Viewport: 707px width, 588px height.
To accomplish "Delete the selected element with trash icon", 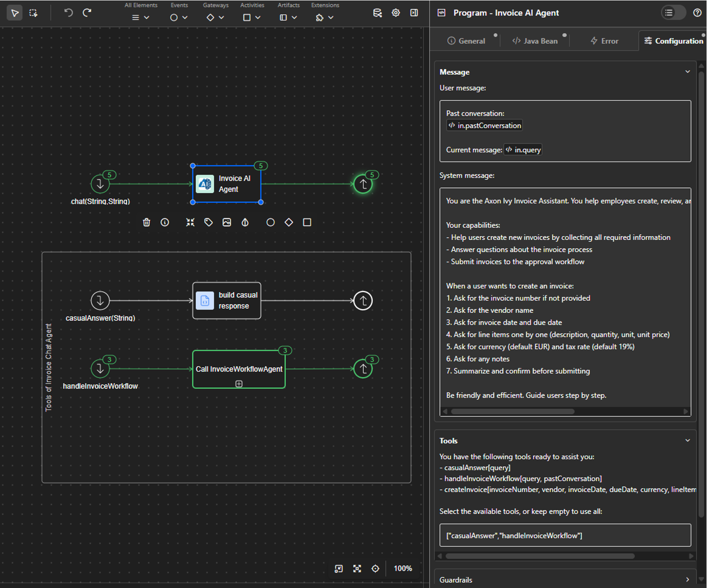I will [146, 222].
